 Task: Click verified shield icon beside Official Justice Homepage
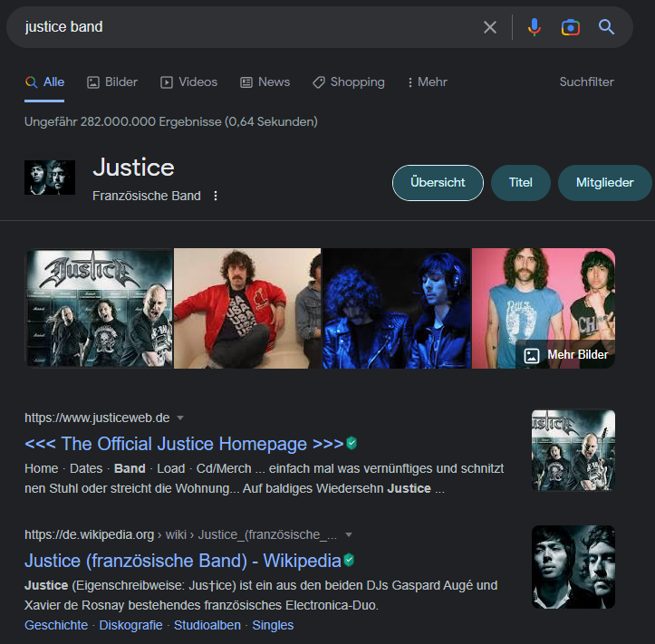coord(352,443)
